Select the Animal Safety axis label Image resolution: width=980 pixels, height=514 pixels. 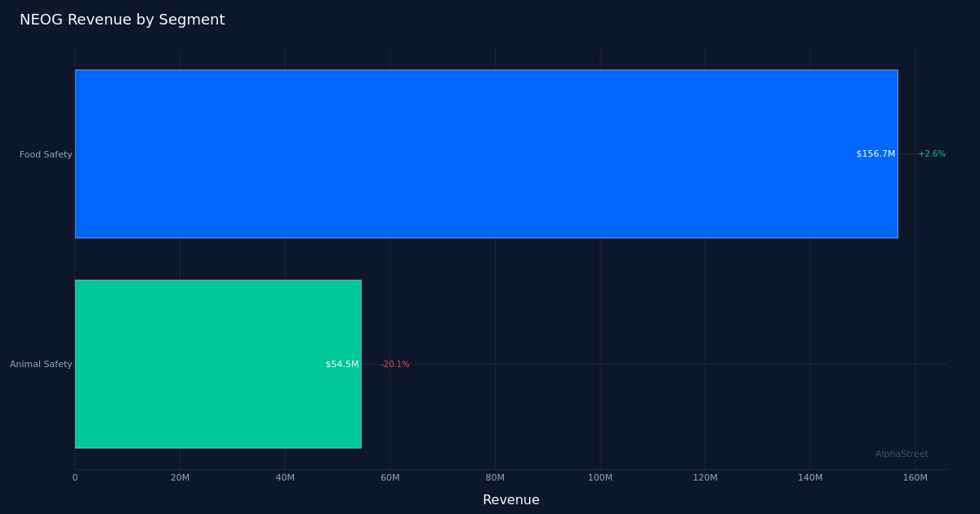click(x=41, y=364)
